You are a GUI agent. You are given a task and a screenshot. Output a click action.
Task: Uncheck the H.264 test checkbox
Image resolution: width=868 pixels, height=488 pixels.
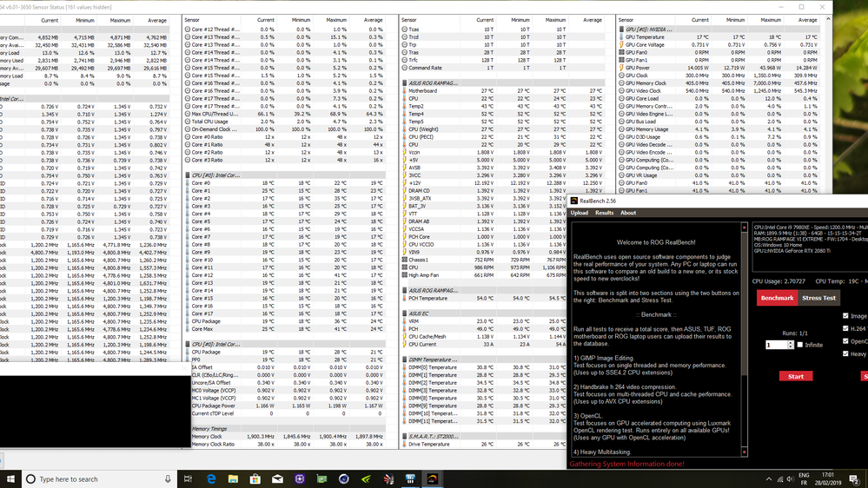pyautogui.click(x=845, y=328)
